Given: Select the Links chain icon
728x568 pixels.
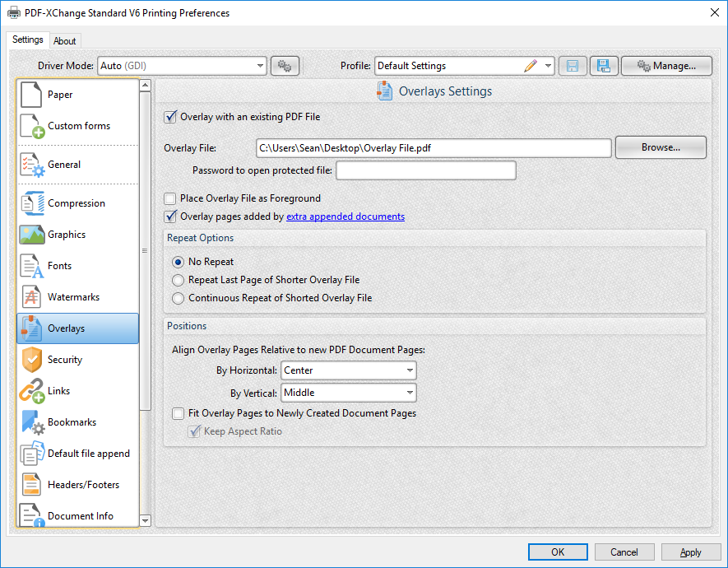Looking at the screenshot, I should (31, 391).
